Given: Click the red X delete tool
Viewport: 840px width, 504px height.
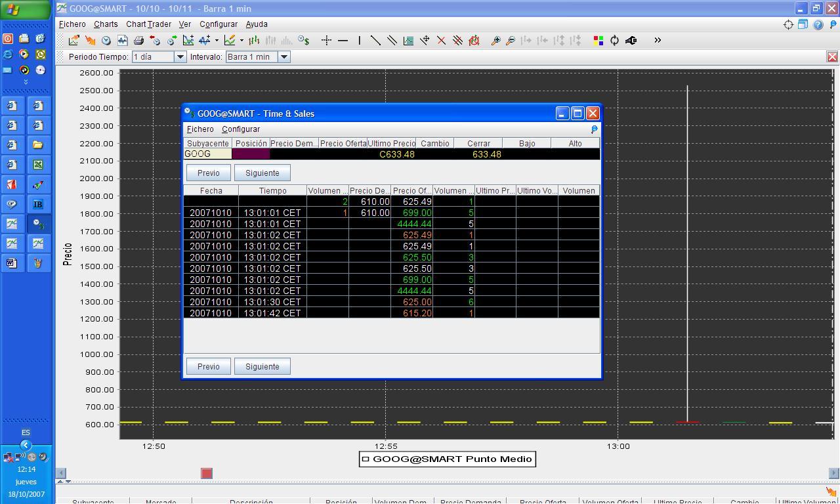Looking at the screenshot, I should (x=441, y=41).
